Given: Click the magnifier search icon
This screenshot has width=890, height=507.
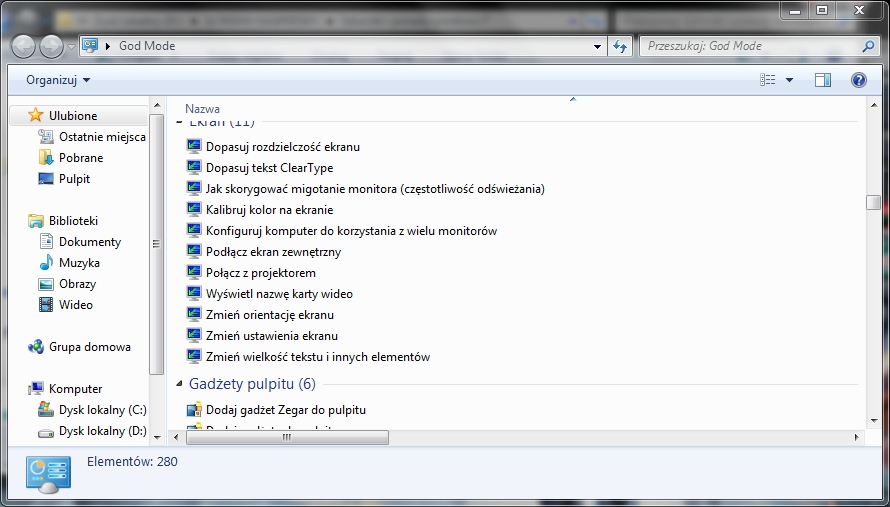Looking at the screenshot, I should pos(868,46).
